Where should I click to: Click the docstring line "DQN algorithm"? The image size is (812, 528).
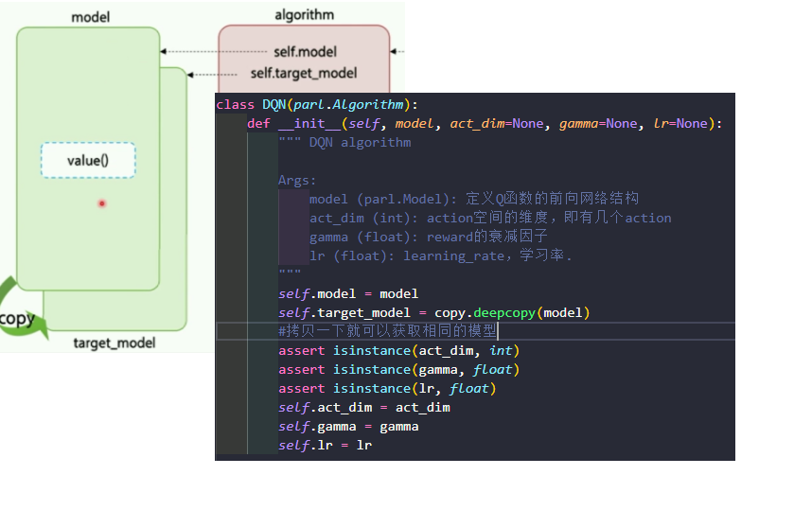[x=344, y=142]
